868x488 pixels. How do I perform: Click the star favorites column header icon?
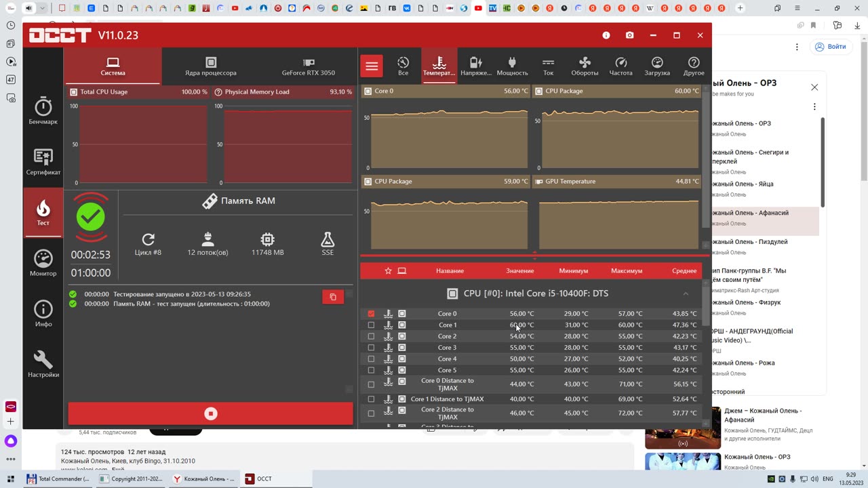[x=388, y=270]
